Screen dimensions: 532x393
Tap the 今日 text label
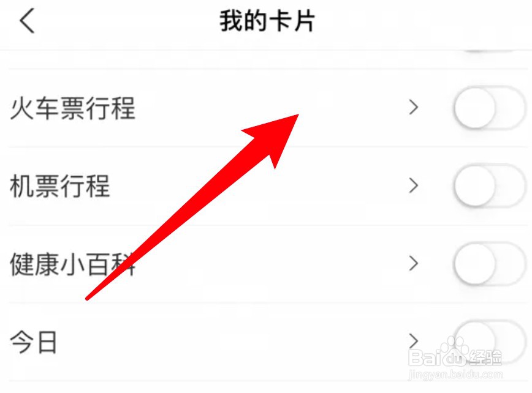click(x=33, y=342)
